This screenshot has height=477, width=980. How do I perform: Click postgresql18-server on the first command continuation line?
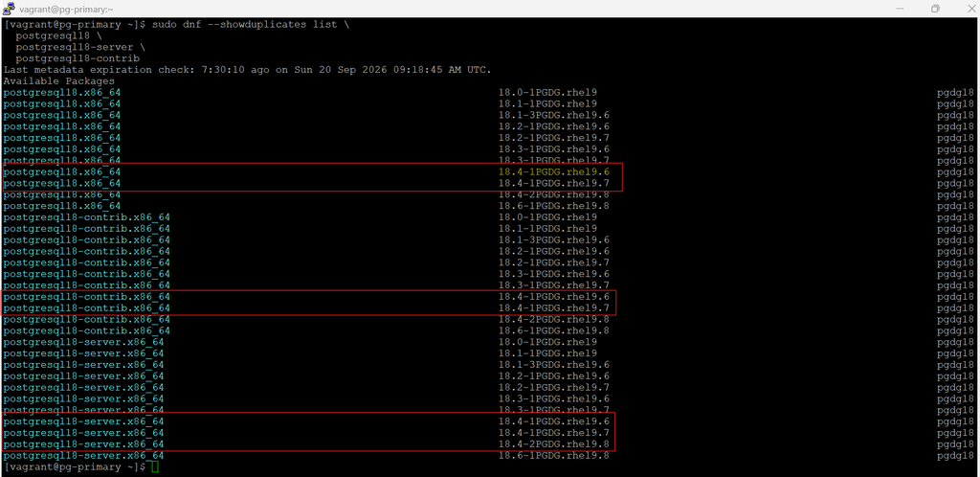coord(75,47)
